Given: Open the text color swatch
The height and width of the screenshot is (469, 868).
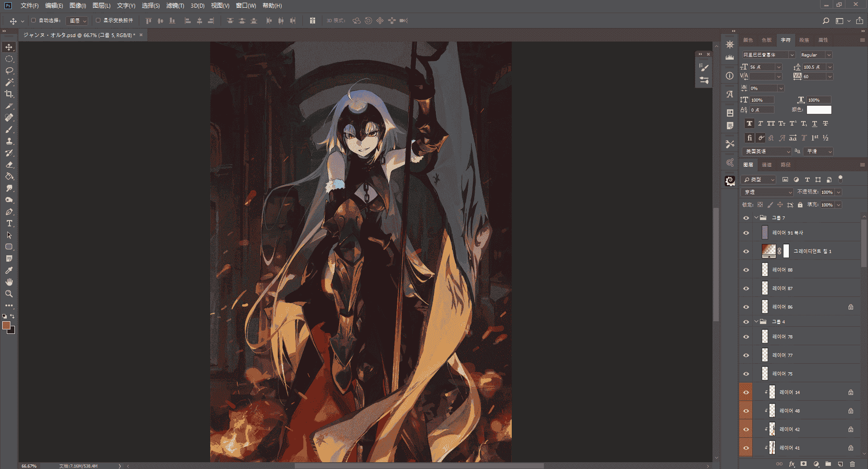Looking at the screenshot, I should (819, 110).
